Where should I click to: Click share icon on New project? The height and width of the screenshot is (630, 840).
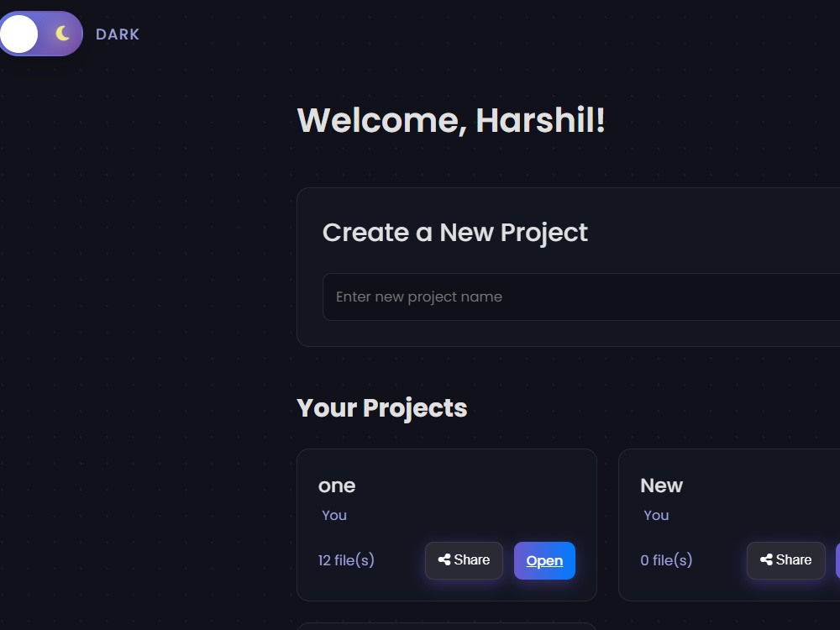tap(766, 559)
